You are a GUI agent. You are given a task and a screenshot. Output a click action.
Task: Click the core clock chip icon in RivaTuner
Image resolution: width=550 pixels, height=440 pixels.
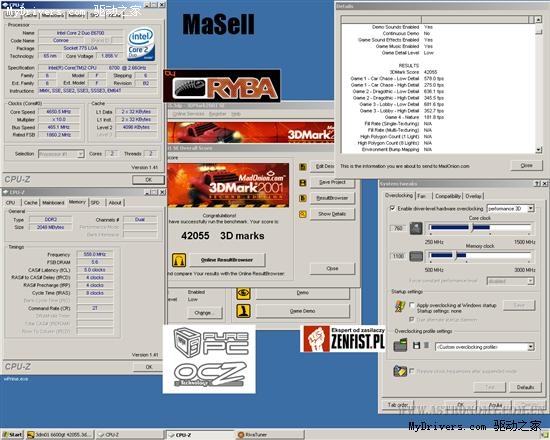coord(416,228)
